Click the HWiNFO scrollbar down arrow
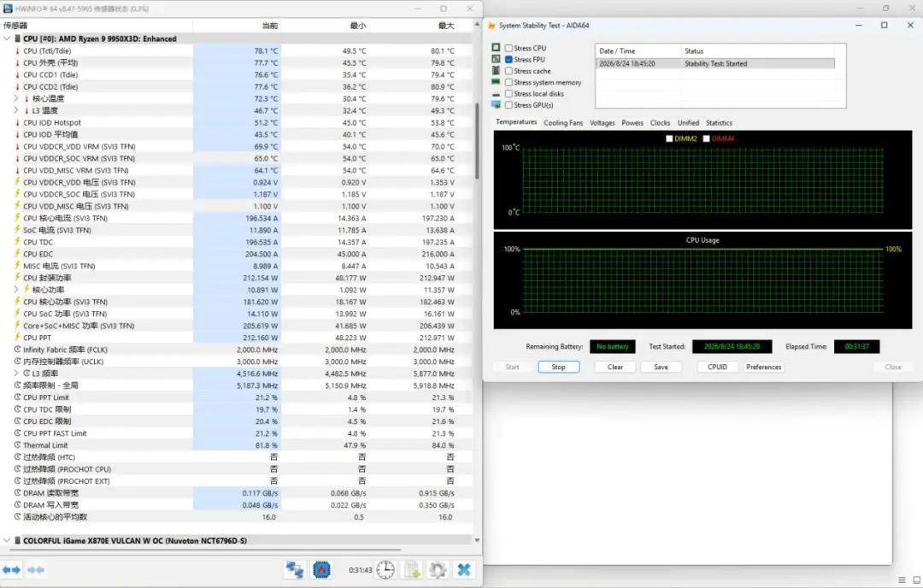 point(477,540)
